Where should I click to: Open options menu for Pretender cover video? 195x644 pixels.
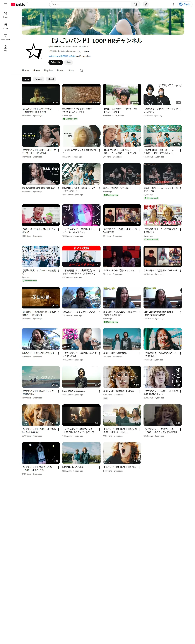[x=59, y=109]
